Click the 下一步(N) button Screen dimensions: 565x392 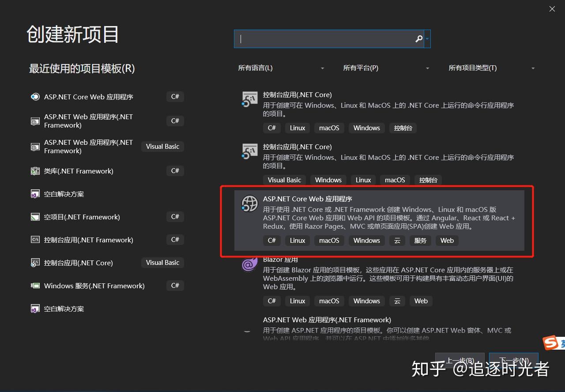pos(513,360)
